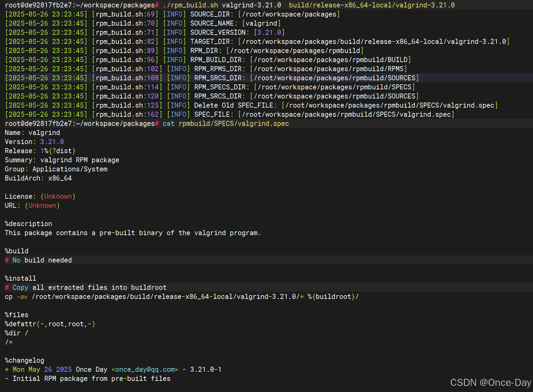
Task: Click the '# No build needed' comment
Action: coord(38,260)
